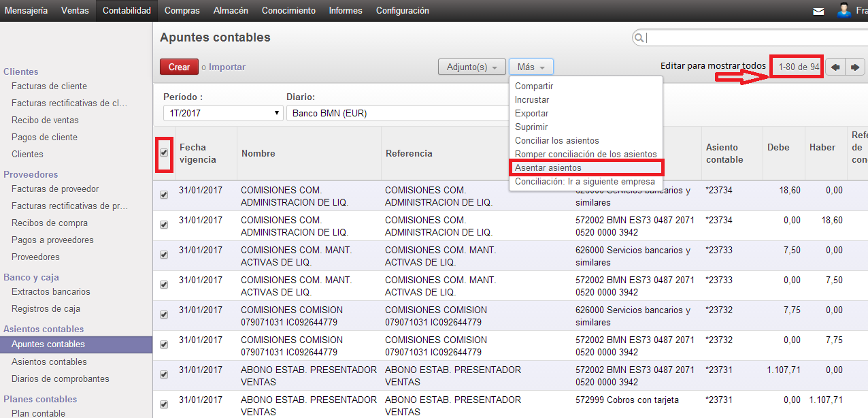Image resolution: width=868 pixels, height=418 pixels.
Task: Open Extractos bancarios in sidebar
Action: tap(51, 291)
